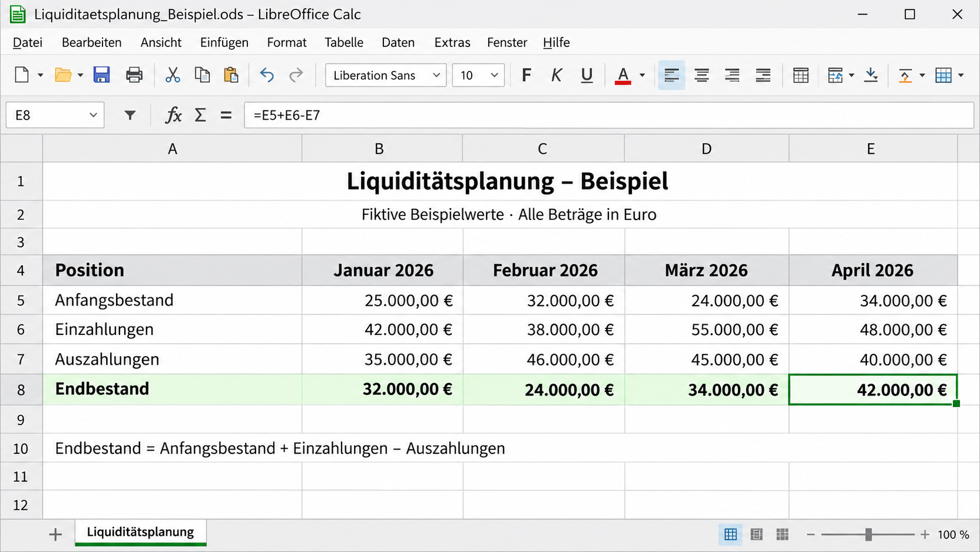Click the zoom slider handle
Viewport: 980px width, 552px height.
869,534
